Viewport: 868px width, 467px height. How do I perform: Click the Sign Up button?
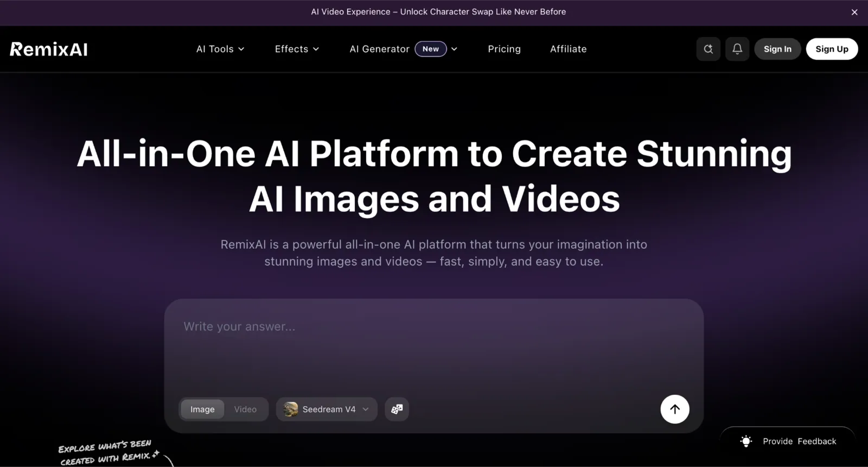pyautogui.click(x=832, y=49)
